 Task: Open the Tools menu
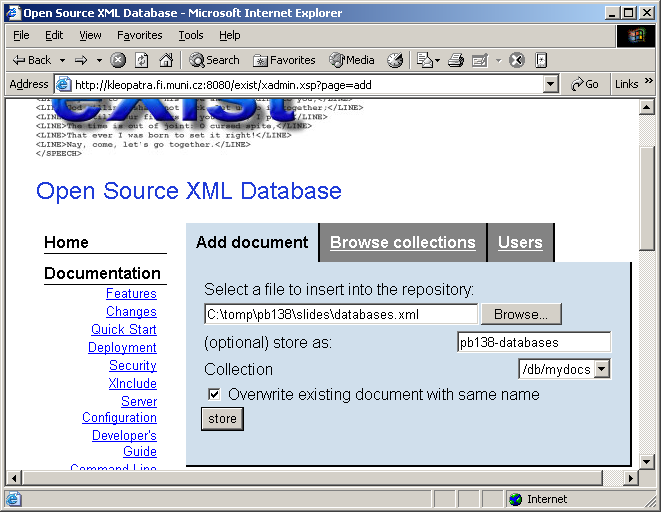tap(191, 35)
